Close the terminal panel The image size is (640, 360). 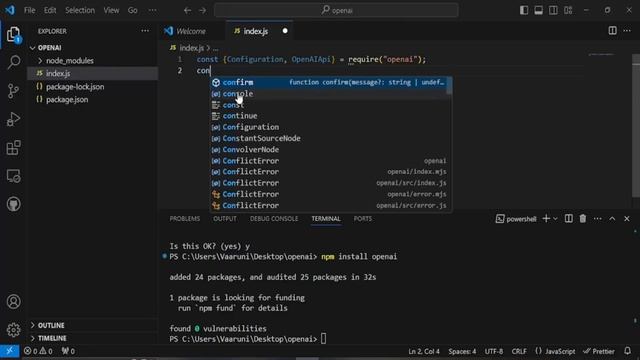pyautogui.click(x=627, y=219)
